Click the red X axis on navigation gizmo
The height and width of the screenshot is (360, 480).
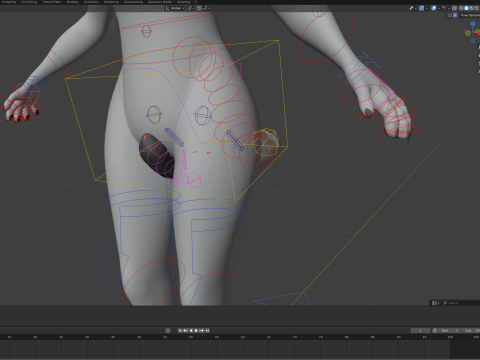(478, 33)
